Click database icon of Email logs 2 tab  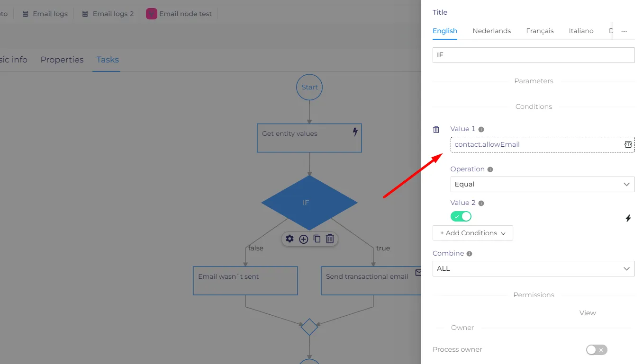tap(85, 14)
